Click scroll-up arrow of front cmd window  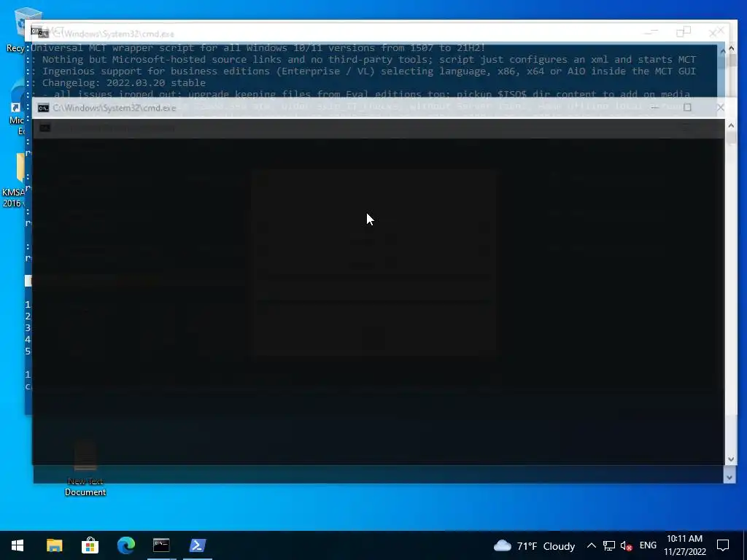click(x=731, y=125)
